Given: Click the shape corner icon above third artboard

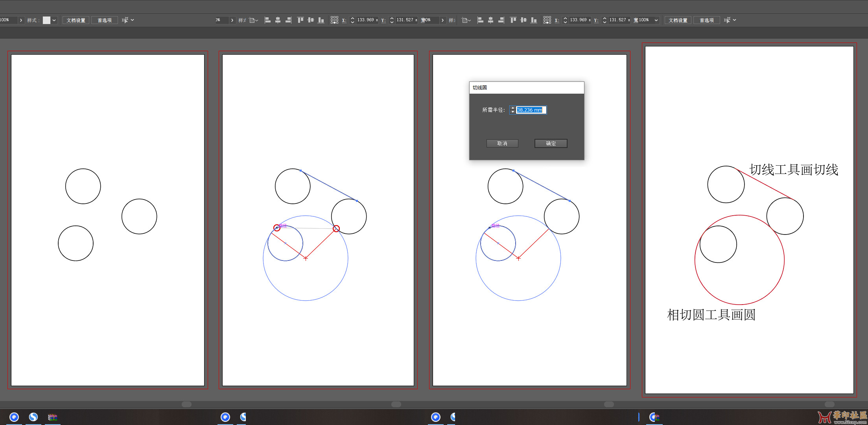Looking at the screenshot, I should tap(466, 20).
